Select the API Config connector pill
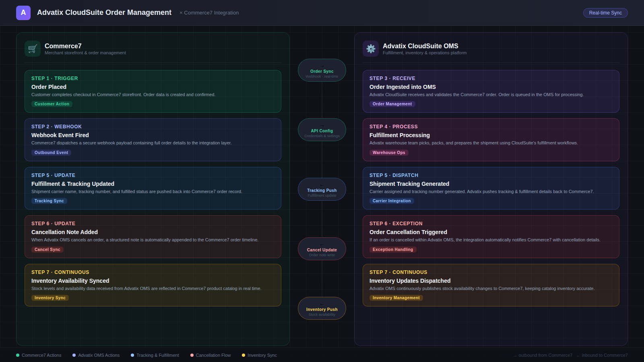This screenshot has width=644, height=362. tap(322, 130)
